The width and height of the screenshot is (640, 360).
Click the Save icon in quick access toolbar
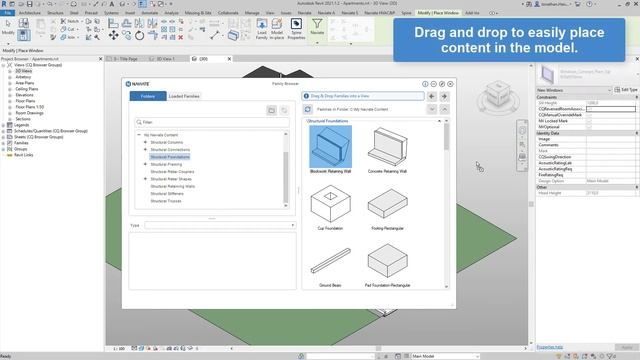click(x=29, y=4)
